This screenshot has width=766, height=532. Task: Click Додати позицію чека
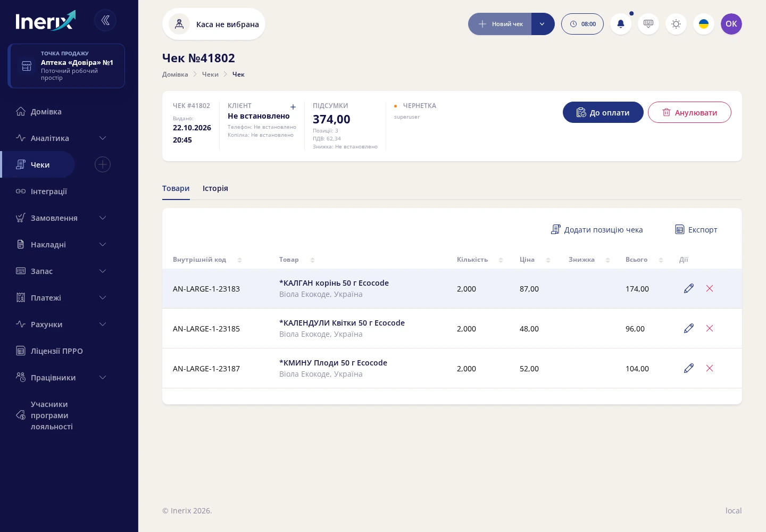point(597,229)
